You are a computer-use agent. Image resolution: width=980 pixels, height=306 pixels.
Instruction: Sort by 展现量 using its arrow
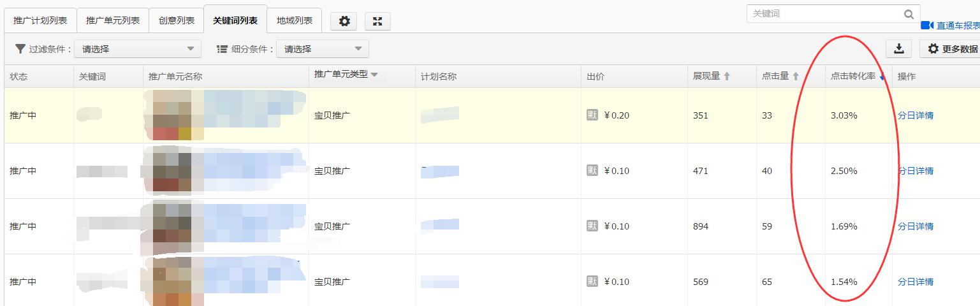click(727, 76)
